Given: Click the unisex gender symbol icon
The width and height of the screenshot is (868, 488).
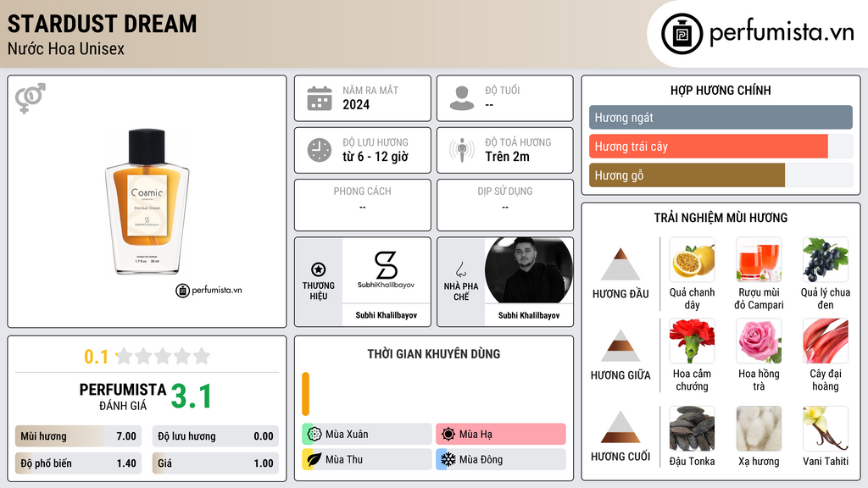Looking at the screenshot, I should (x=31, y=98).
